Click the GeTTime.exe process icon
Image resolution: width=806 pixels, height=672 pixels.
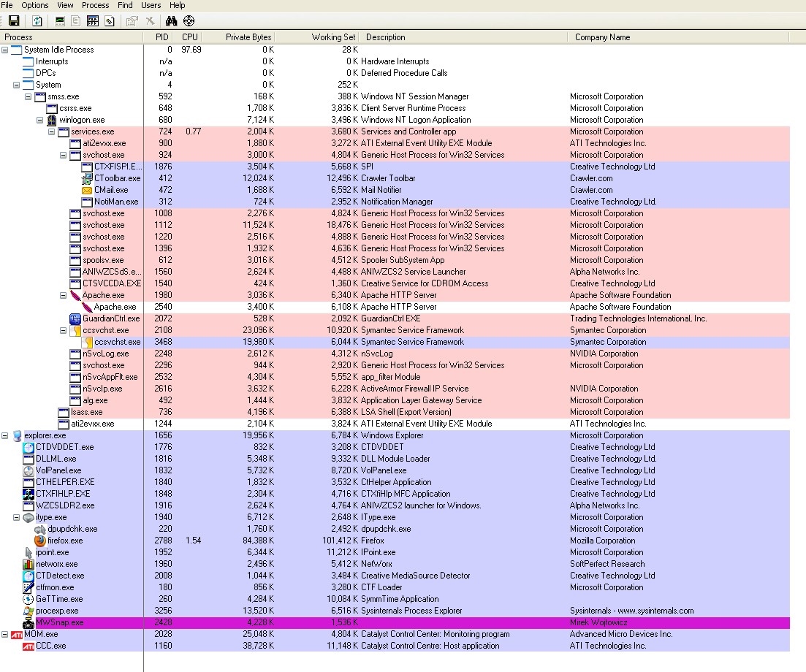[28, 599]
